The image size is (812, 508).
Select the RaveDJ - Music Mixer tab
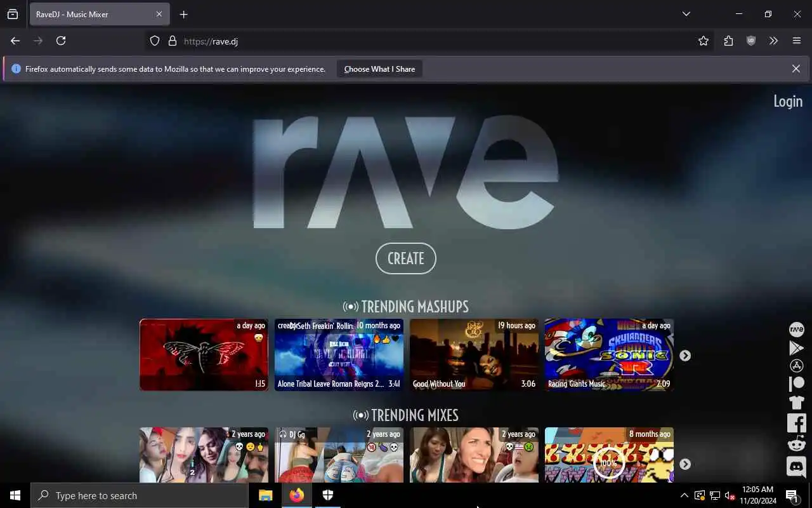99,14
